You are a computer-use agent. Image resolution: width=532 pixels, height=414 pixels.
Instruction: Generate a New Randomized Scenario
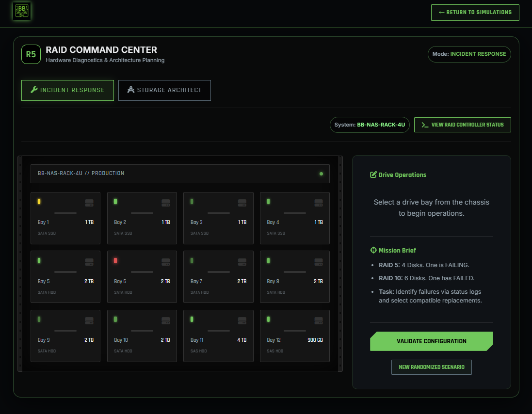(x=431, y=367)
